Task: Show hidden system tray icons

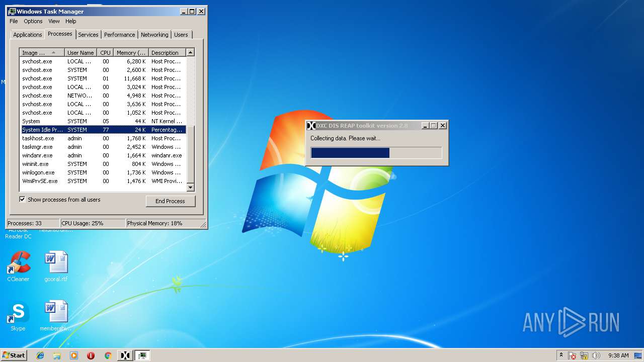Action: pos(561,355)
